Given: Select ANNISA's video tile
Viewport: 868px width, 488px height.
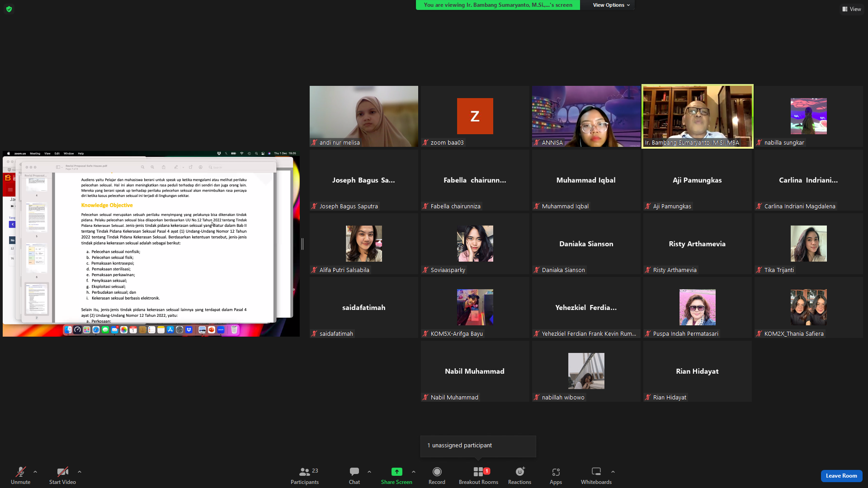Looking at the screenshot, I should [586, 116].
